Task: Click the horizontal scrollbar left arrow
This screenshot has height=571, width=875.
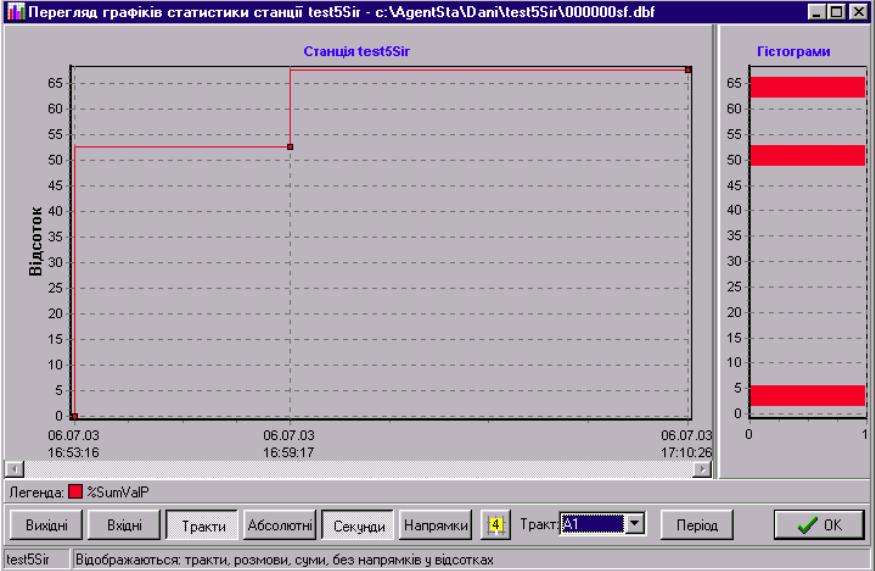Action: click(x=14, y=469)
